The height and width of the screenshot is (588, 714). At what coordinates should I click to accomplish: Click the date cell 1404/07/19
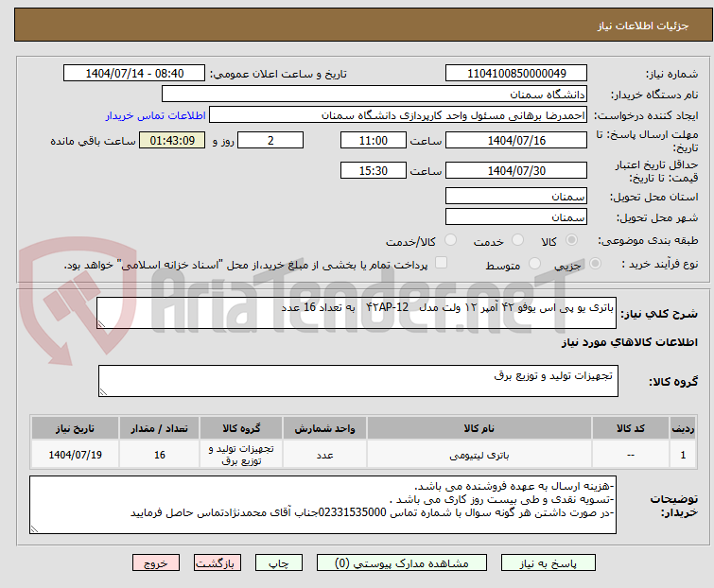coord(75,455)
